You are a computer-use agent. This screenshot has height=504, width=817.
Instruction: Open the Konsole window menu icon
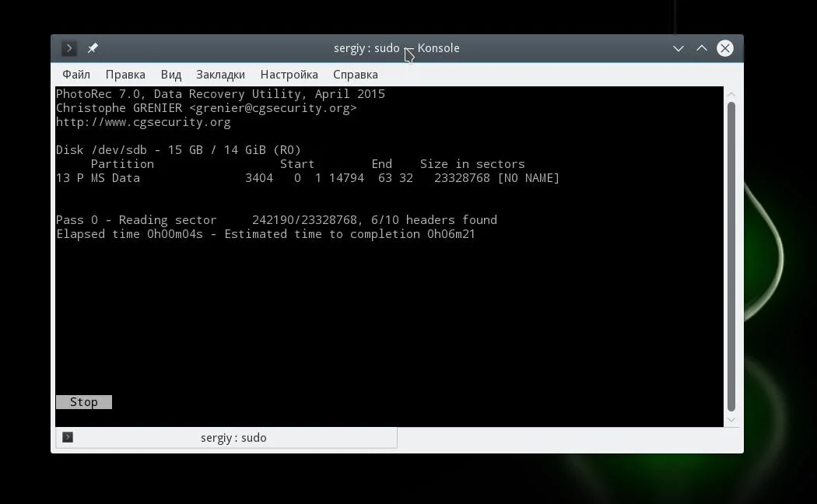click(x=68, y=48)
